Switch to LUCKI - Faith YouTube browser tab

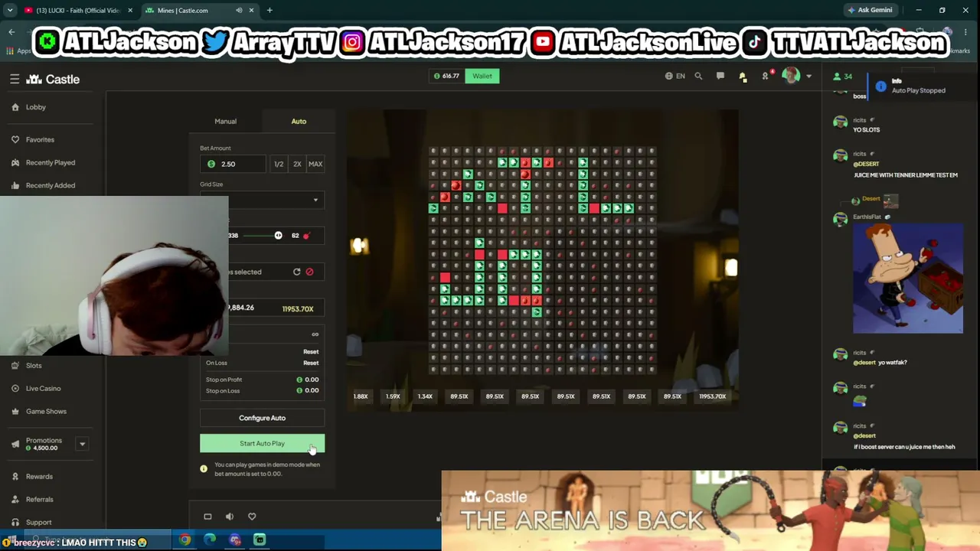(x=78, y=11)
